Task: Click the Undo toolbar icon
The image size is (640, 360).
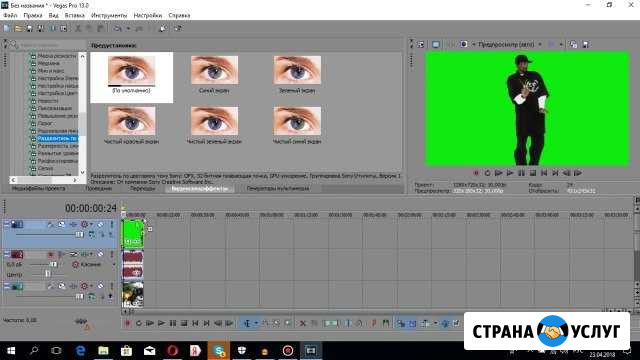Action: [x=118, y=29]
